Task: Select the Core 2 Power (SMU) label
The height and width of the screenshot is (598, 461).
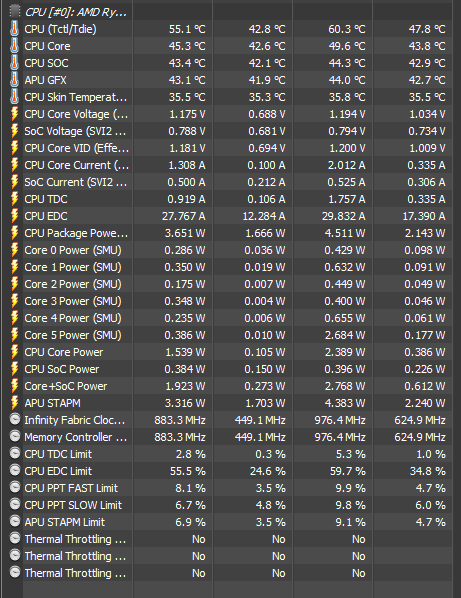Action: (73, 284)
